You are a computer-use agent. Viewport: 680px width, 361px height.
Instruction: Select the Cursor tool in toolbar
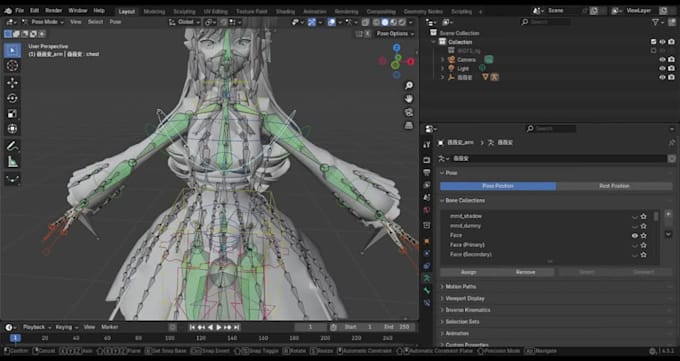tap(13, 66)
